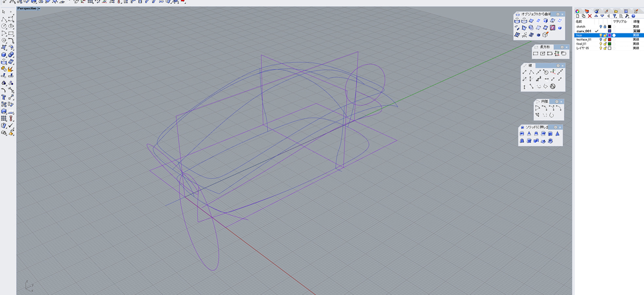Open the Perspective viewport dropdown arrow
The width and height of the screenshot is (644, 295).
click(x=39, y=9)
